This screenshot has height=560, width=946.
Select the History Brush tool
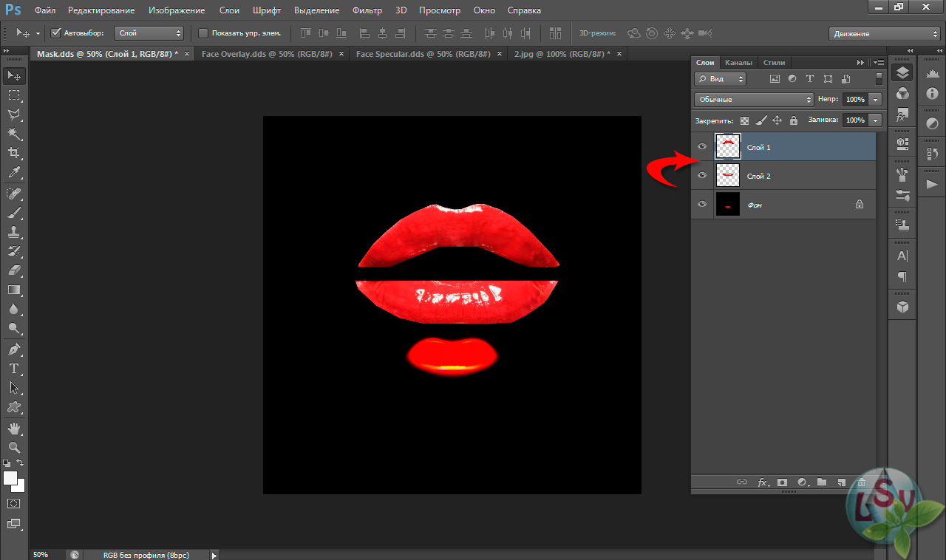point(14,251)
